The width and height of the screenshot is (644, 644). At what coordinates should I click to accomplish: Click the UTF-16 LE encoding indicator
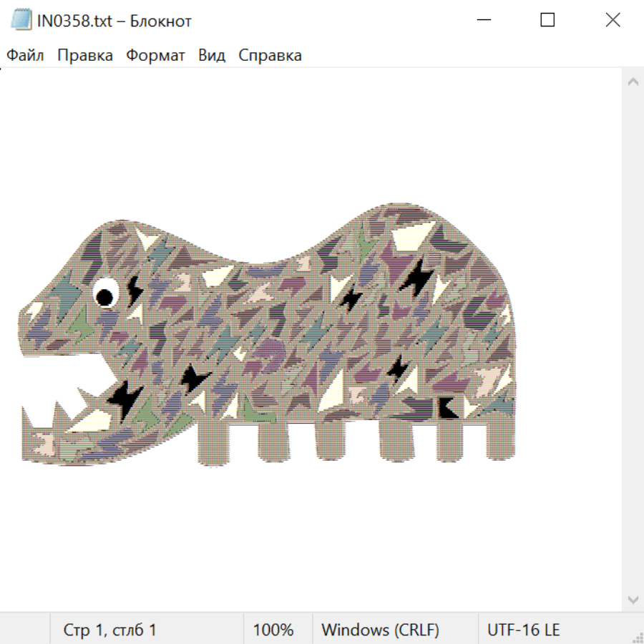(x=523, y=630)
